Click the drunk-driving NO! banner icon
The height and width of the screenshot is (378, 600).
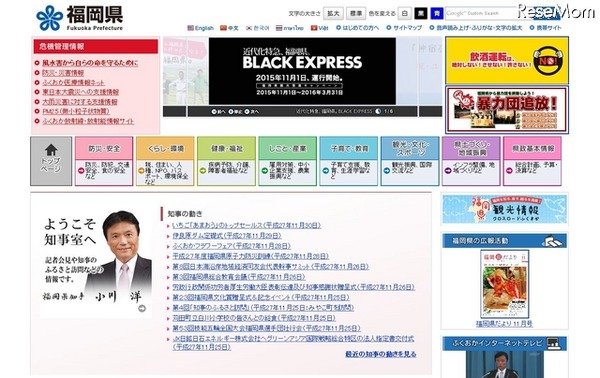click(548, 60)
